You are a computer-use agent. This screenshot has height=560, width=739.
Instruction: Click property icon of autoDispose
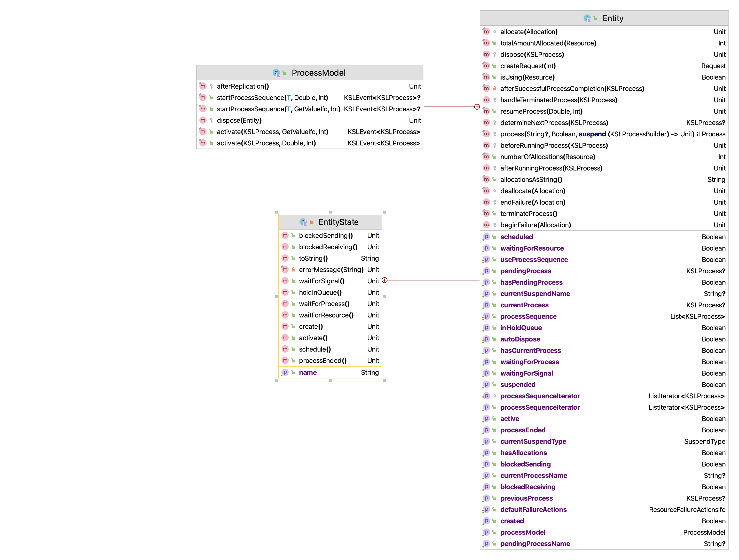(x=486, y=339)
